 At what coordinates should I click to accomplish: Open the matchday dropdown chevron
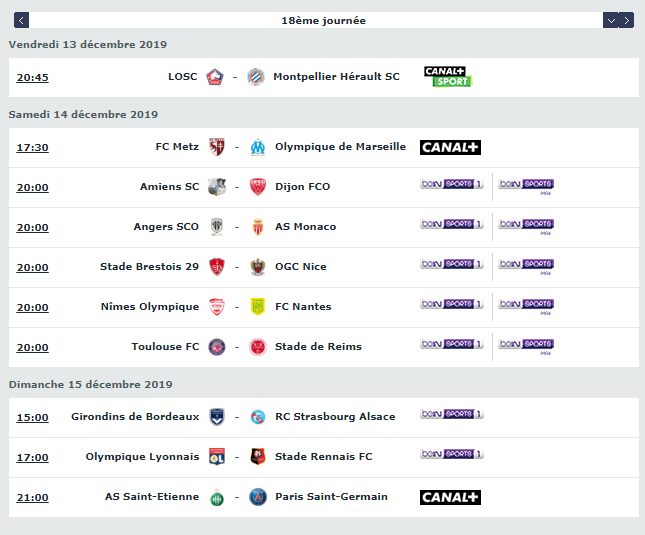611,20
